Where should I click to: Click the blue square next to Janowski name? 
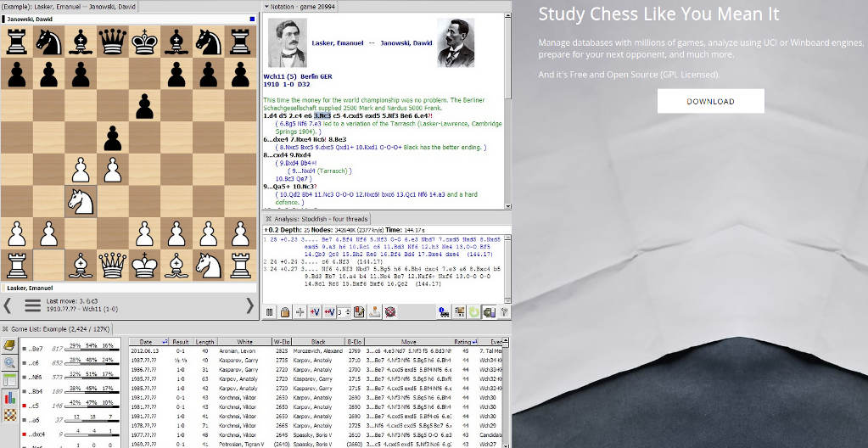[x=252, y=19]
